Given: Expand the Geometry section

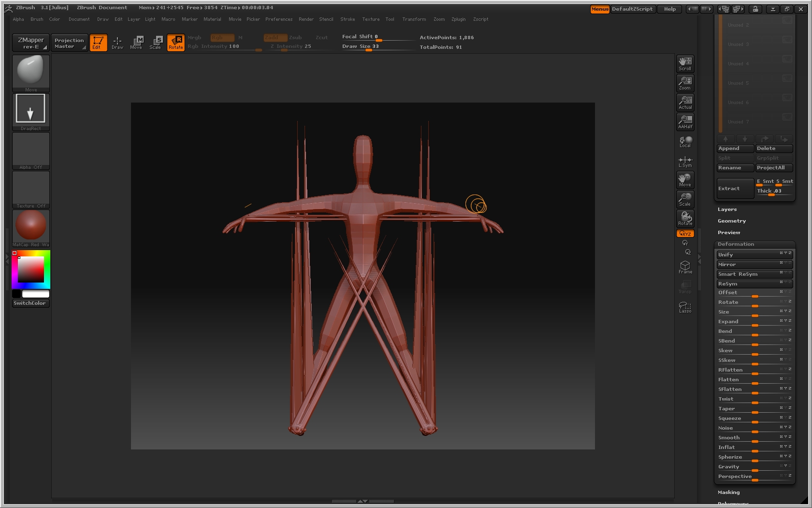Looking at the screenshot, I should (731, 221).
